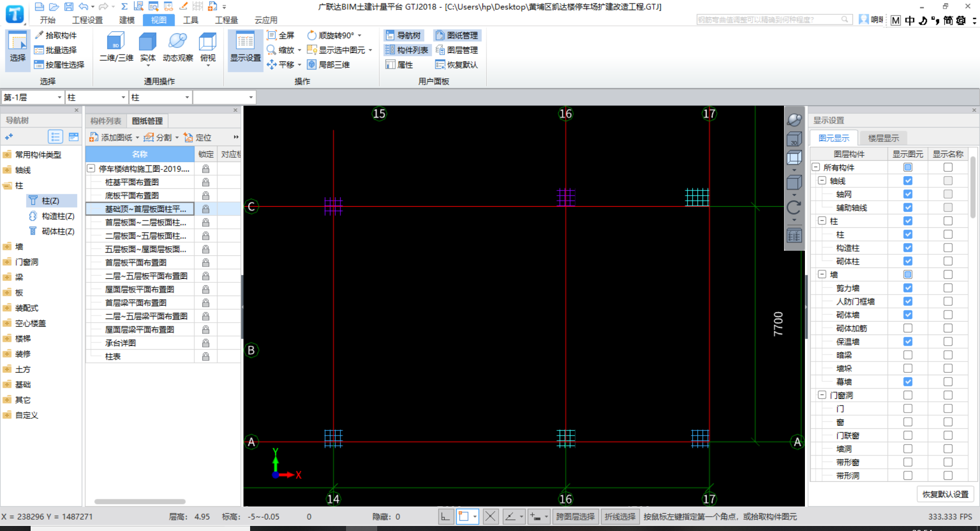Collapse the 门窗洞 group in display settings
The height and width of the screenshot is (531, 980).
point(822,395)
